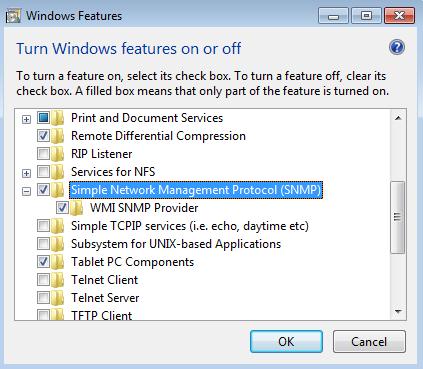The width and height of the screenshot is (423, 369).
Task: Enable Subsystem for UNIX-based Applications checkbox
Action: coord(43,244)
